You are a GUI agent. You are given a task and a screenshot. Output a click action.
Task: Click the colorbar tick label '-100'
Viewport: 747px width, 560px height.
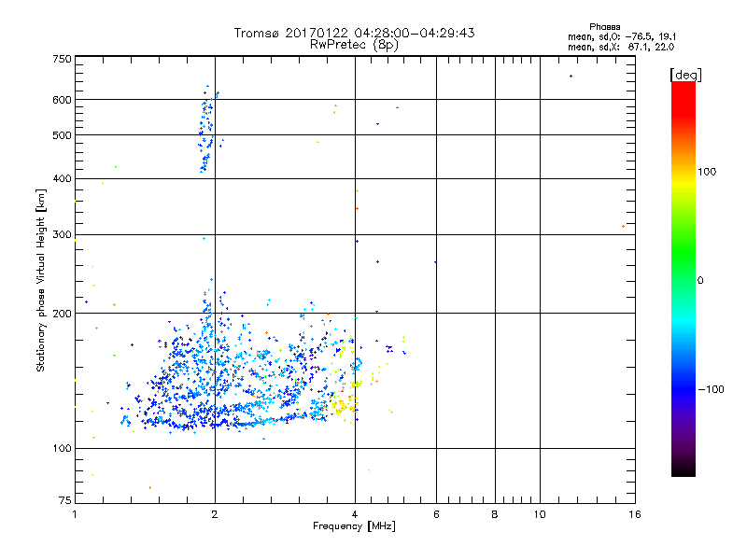[711, 389]
